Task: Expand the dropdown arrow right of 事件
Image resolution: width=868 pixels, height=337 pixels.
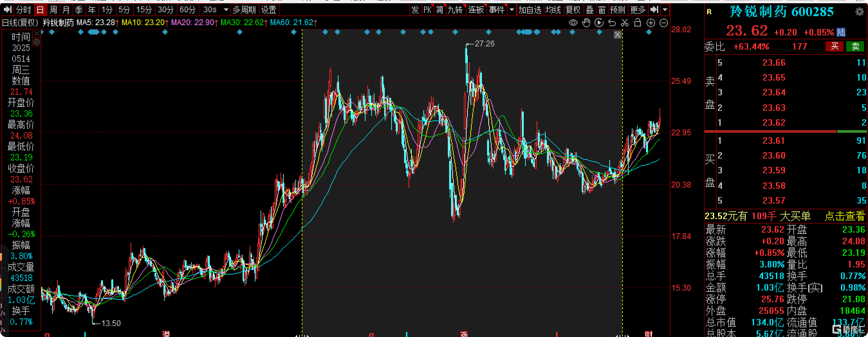Action: [512, 10]
